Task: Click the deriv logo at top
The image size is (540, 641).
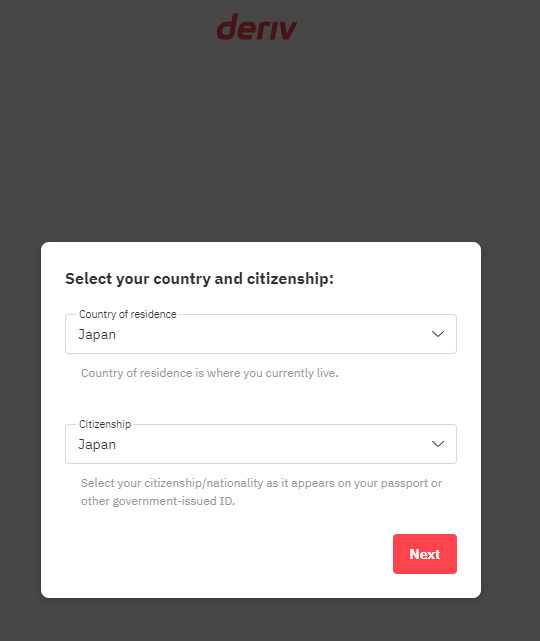Action: [x=257, y=27]
